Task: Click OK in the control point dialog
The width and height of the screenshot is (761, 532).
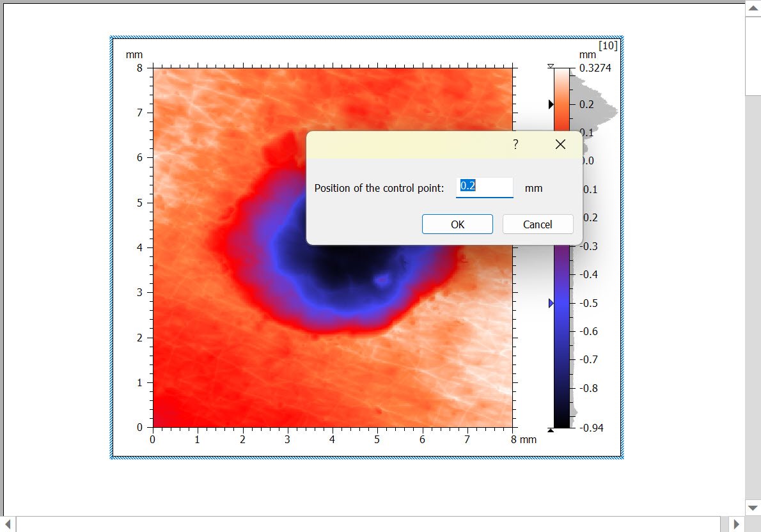Action: click(x=457, y=224)
